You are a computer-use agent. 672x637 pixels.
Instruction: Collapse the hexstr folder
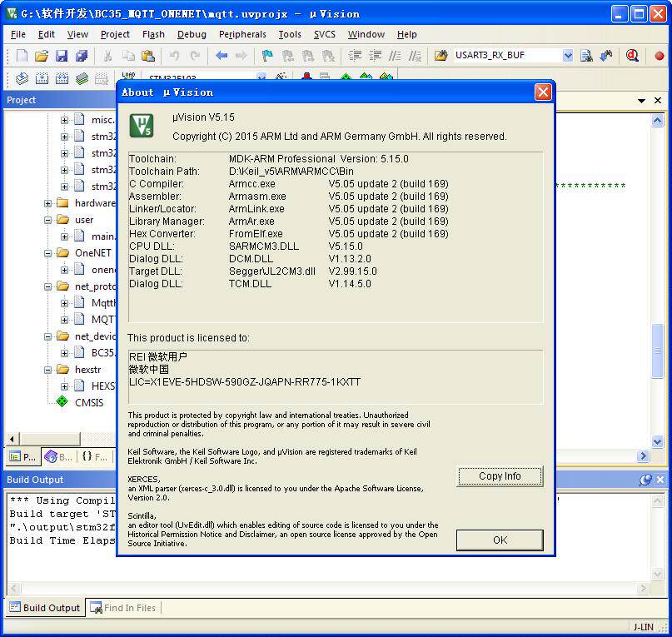[x=48, y=370]
